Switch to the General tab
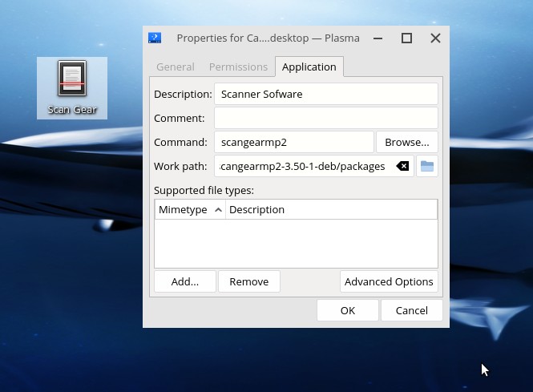This screenshot has width=533, height=392. click(175, 67)
